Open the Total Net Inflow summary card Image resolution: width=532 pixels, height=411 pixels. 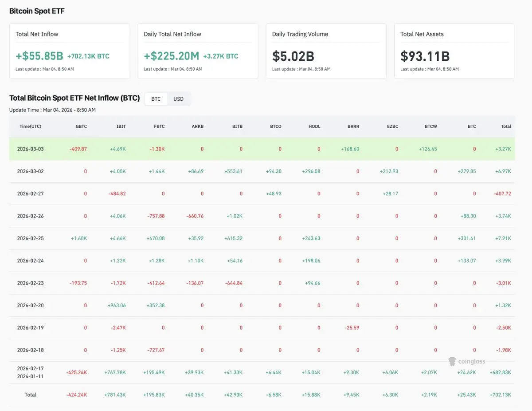tap(70, 51)
